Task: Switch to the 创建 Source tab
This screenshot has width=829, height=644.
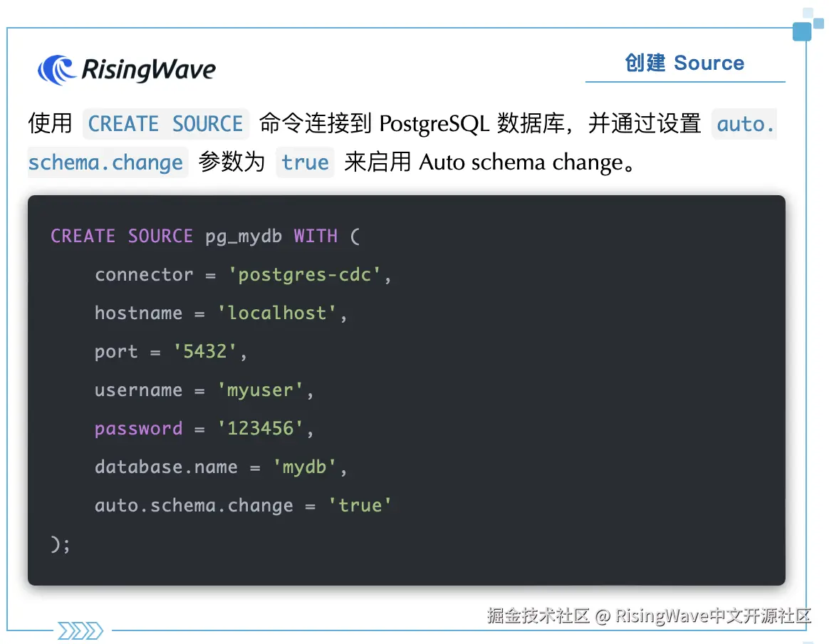Action: point(684,63)
